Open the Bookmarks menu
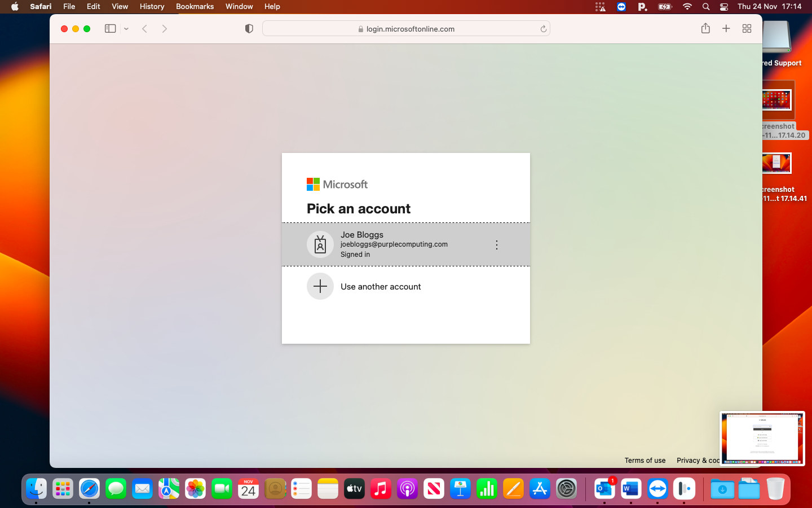812x508 pixels. pyautogui.click(x=195, y=7)
